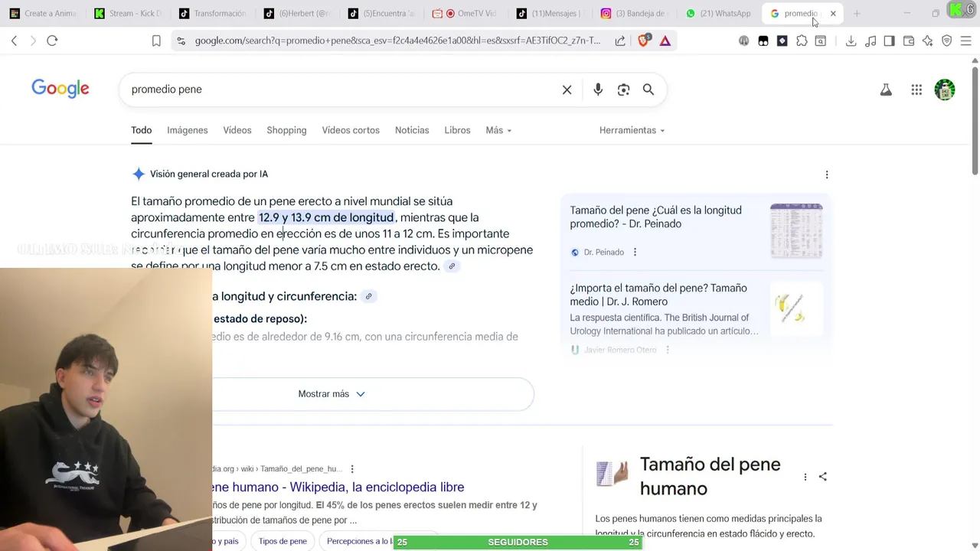The image size is (980, 551).
Task: Switch to the Stream - Kick browser tab
Action: click(128, 13)
